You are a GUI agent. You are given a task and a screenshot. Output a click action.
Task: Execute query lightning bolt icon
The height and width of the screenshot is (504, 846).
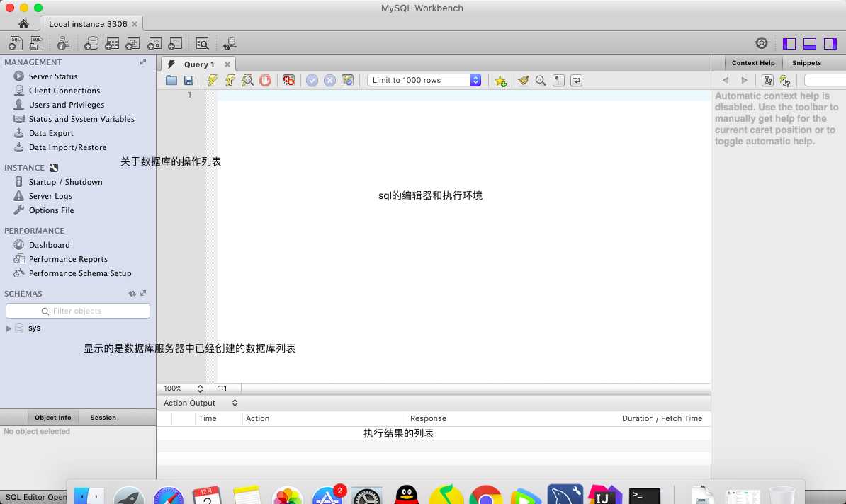[x=212, y=80]
